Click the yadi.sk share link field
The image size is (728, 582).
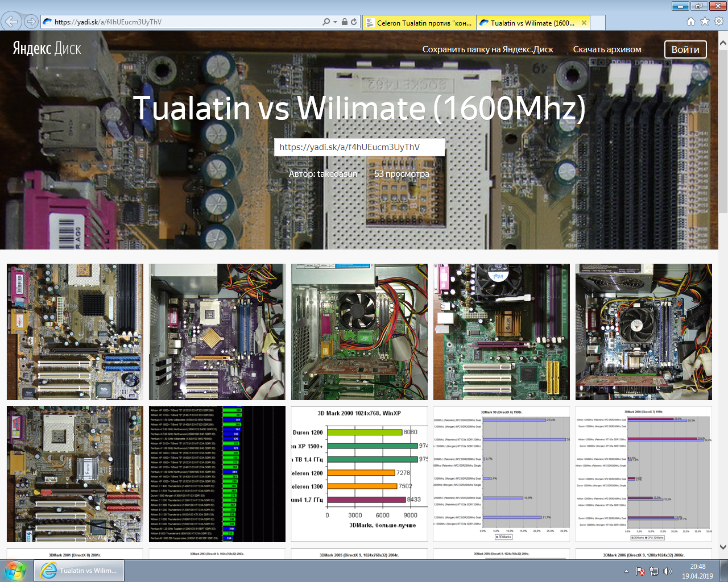pyautogui.click(x=359, y=147)
